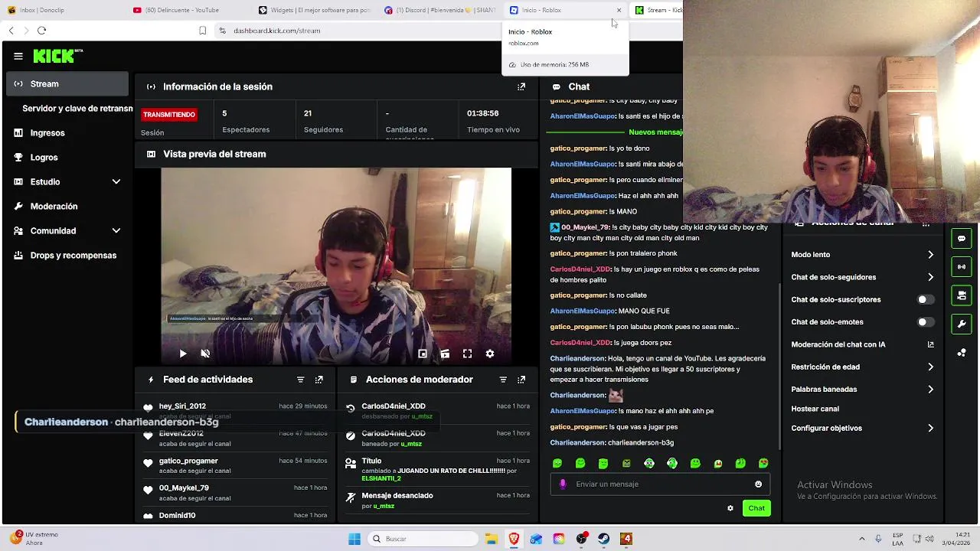The image size is (980, 551).
Task: Open Windows Start menu
Action: coord(354,539)
